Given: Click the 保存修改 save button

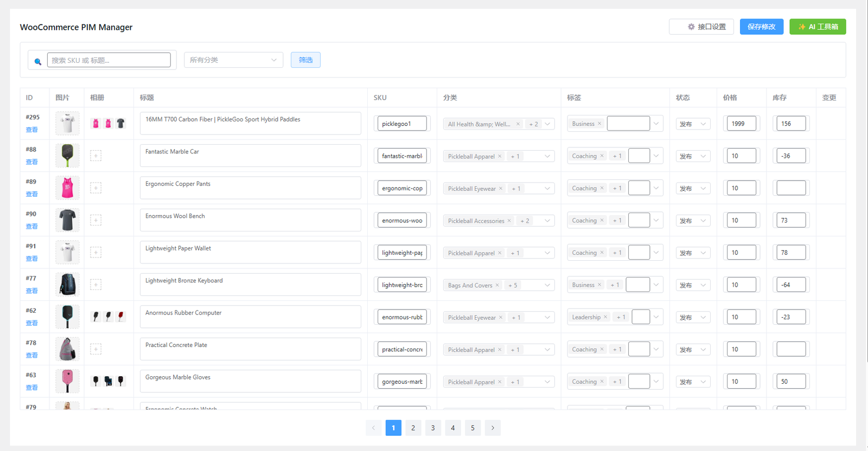Looking at the screenshot, I should pos(761,27).
